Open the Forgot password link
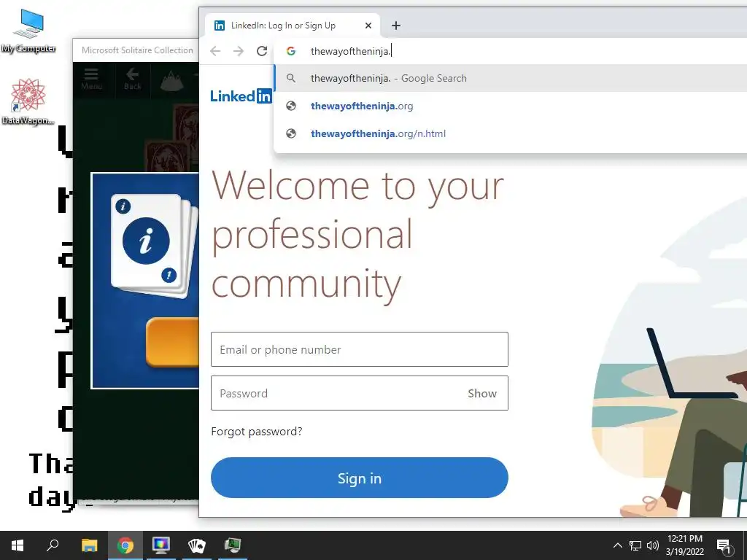The height and width of the screenshot is (560, 747). (x=256, y=432)
